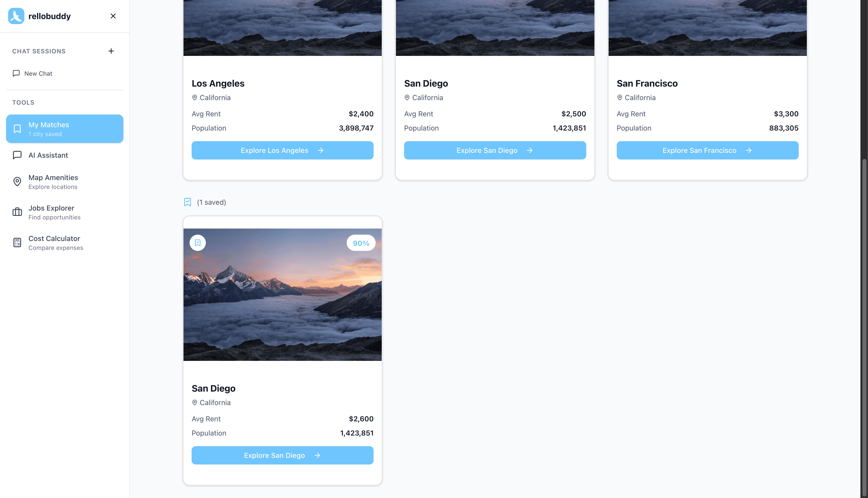Viewport: 868px width, 498px height.
Task: Close the sidebar with the X icon
Action: (113, 16)
